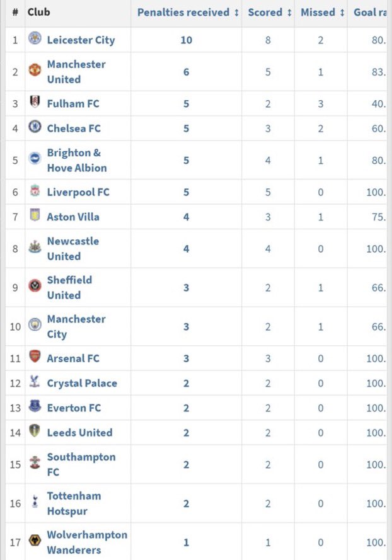
Task: Click the Liverpool FC crest icon
Action: tap(35, 191)
